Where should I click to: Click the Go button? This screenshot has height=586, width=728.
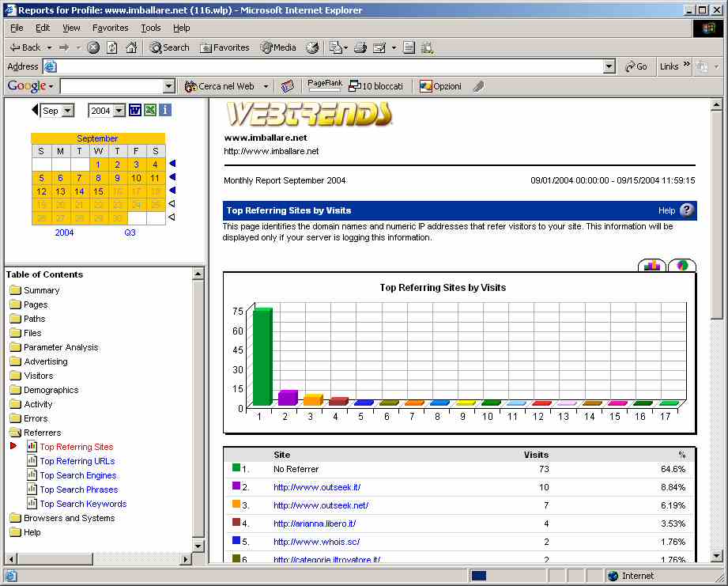click(636, 66)
